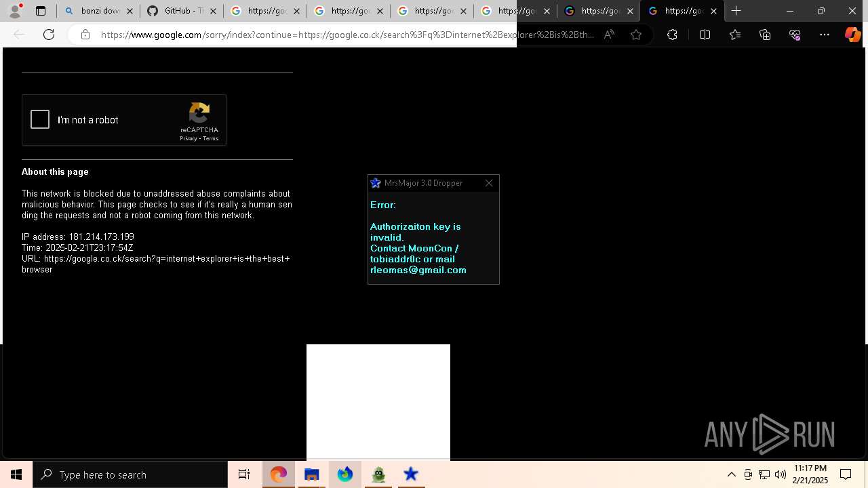The width and height of the screenshot is (868, 488).
Task: Add this page to favorites
Action: (x=636, y=35)
